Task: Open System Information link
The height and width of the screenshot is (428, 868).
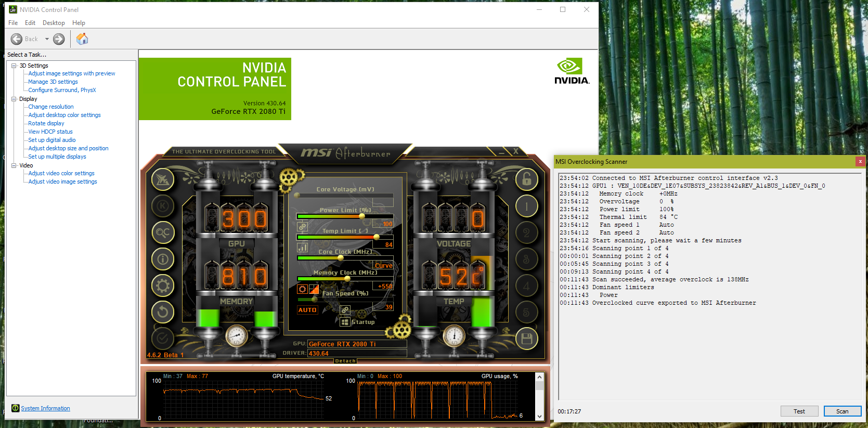Action: (45, 408)
